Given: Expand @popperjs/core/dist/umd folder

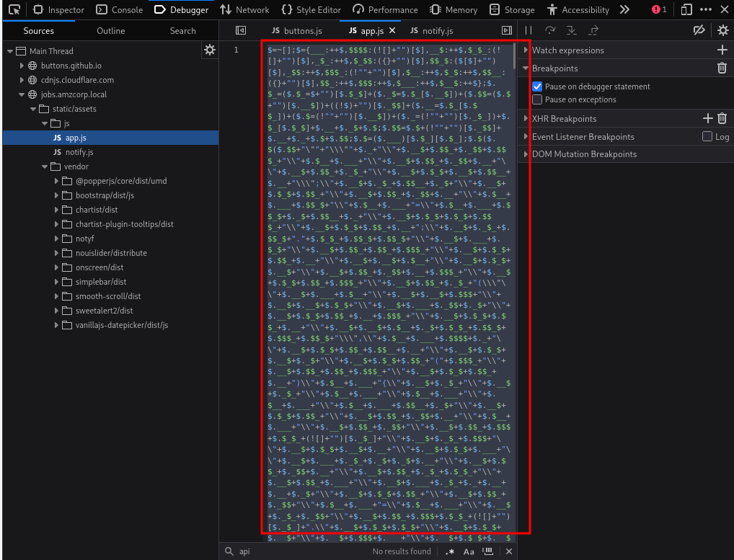Looking at the screenshot, I should pyautogui.click(x=56, y=181).
